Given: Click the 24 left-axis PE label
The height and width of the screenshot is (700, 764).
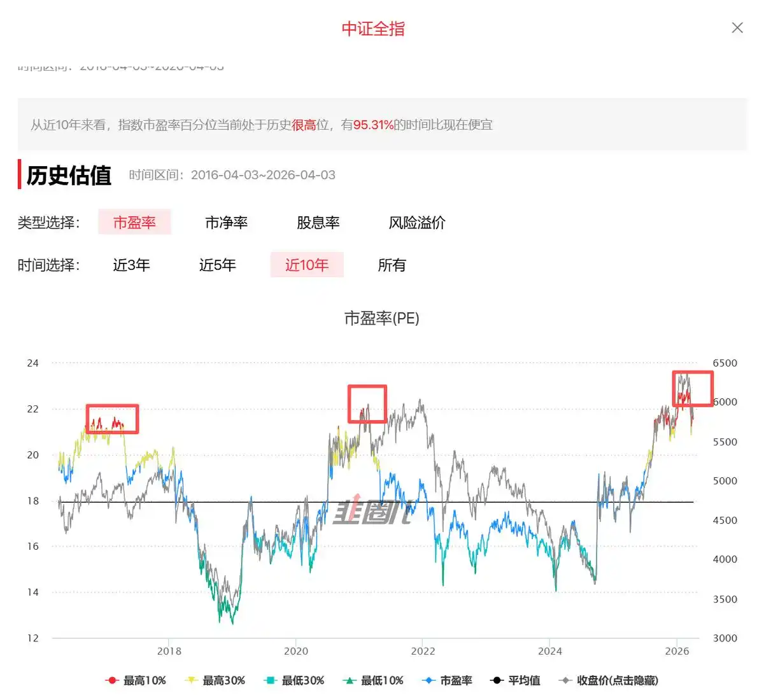Looking at the screenshot, I should coord(32,363).
